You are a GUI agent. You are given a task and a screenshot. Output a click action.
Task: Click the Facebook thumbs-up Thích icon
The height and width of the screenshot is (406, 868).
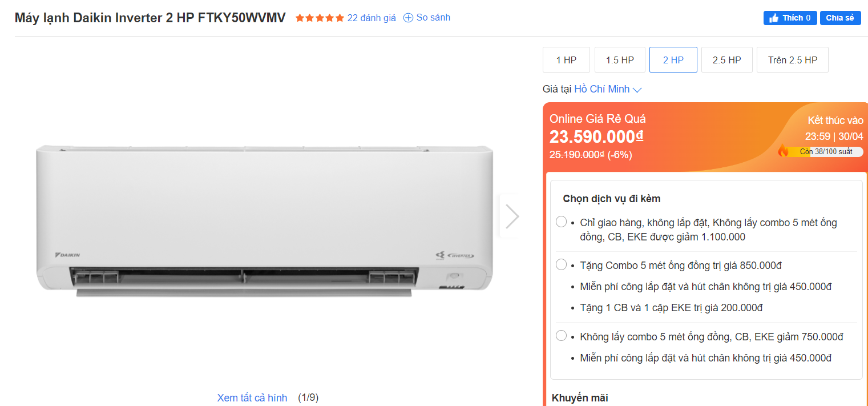point(774,18)
